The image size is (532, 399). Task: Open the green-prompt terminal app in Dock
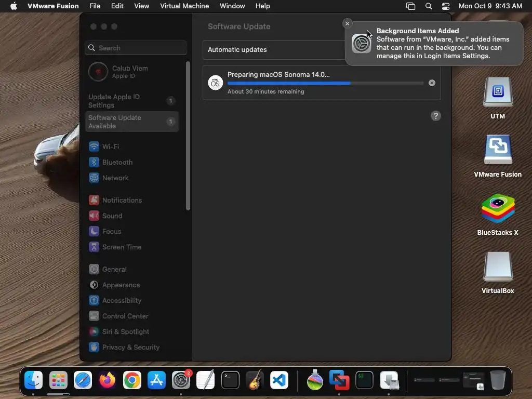coord(364,380)
